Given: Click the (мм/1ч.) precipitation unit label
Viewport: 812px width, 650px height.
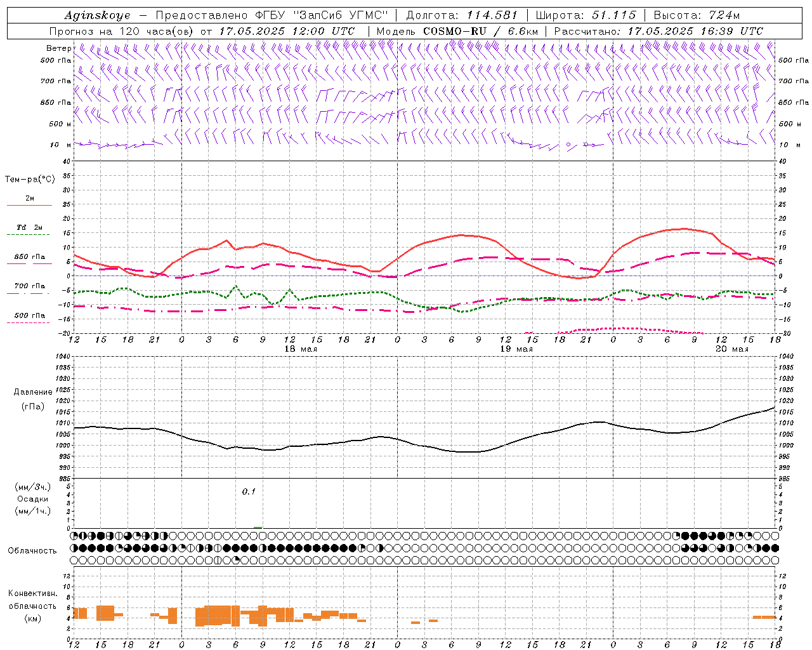Looking at the screenshot, I should click(33, 511).
